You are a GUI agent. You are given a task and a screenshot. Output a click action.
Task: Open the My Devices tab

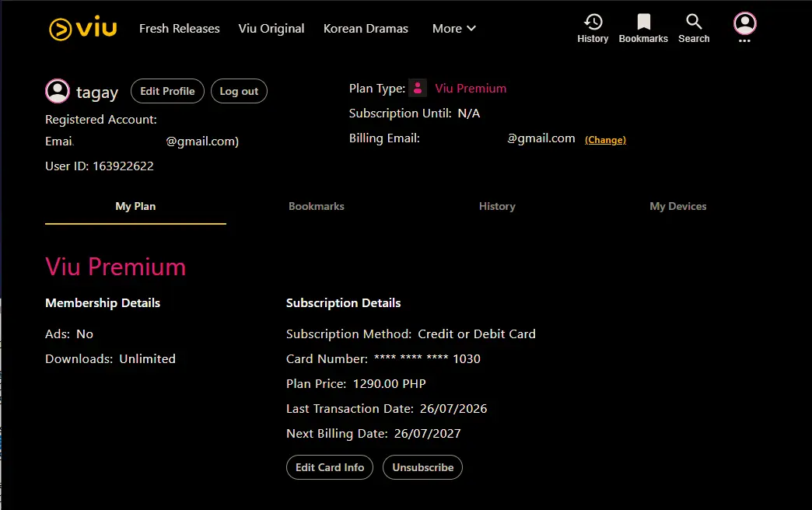pos(678,206)
